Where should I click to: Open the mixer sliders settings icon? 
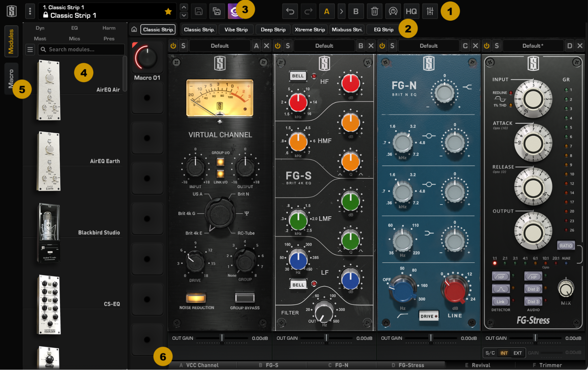430,11
